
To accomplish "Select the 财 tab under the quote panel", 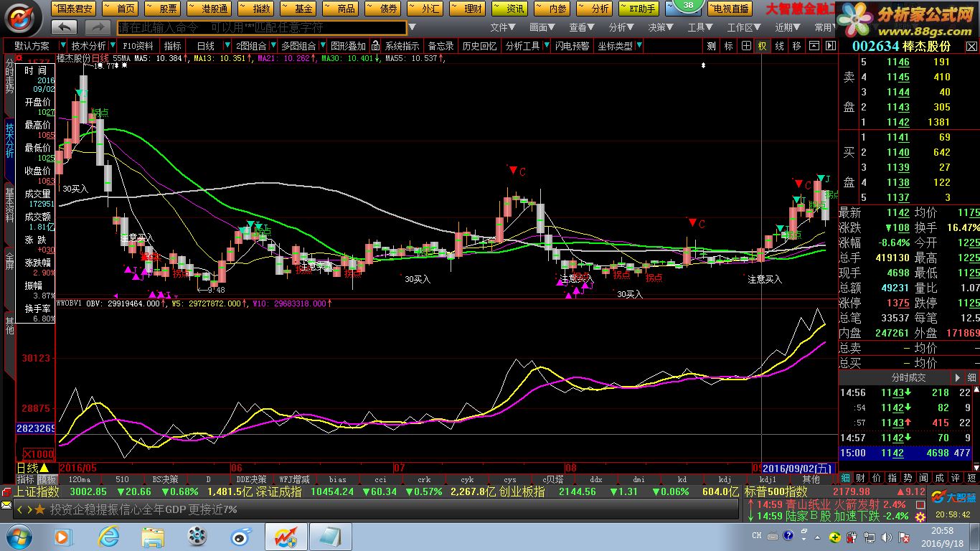I will tap(861, 478).
